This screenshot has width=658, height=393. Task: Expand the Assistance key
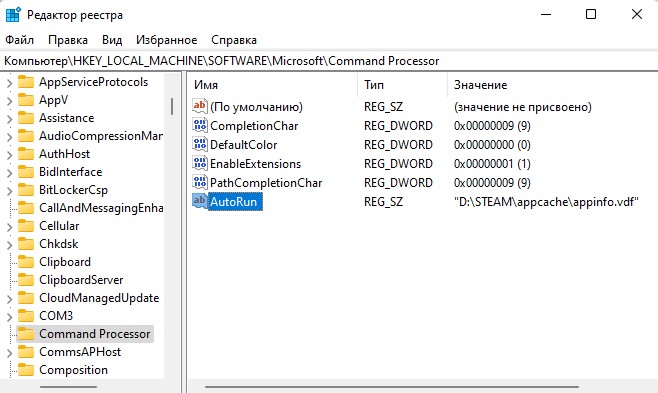pos(9,119)
